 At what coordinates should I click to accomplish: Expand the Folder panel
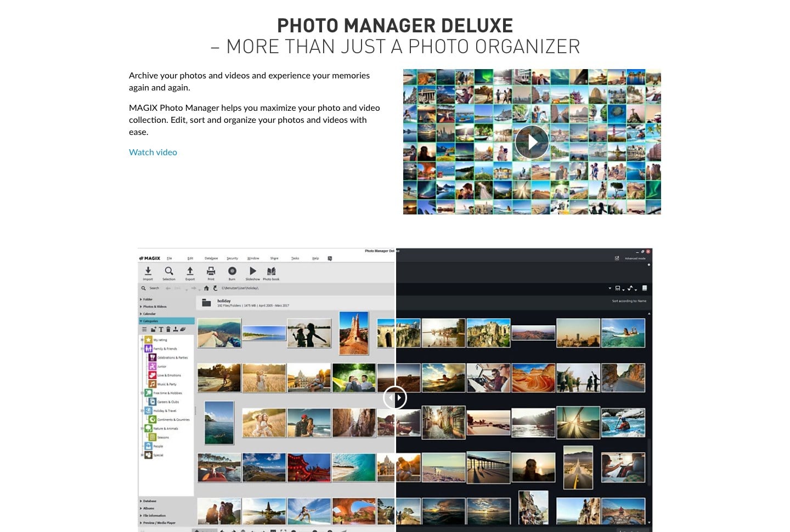[146, 299]
